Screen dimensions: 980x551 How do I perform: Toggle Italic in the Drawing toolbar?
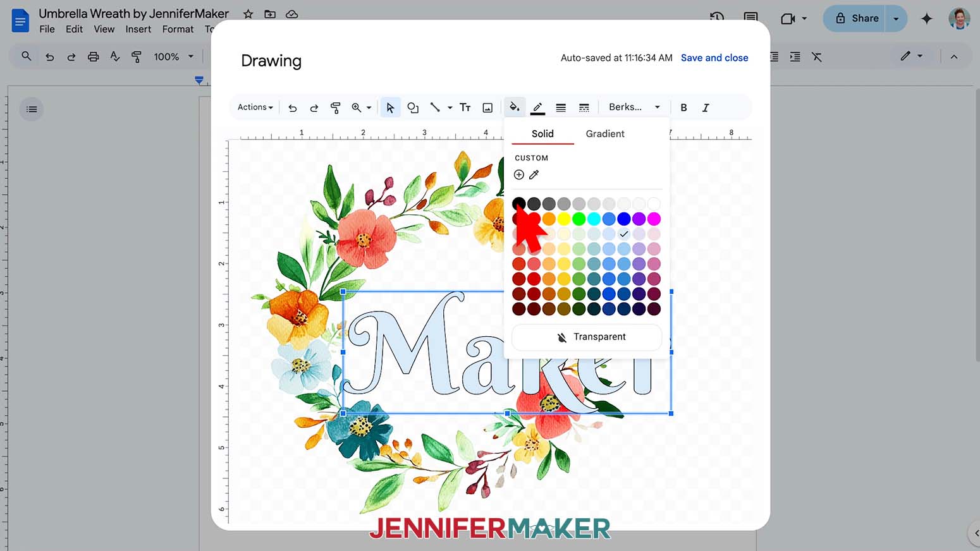tap(706, 108)
